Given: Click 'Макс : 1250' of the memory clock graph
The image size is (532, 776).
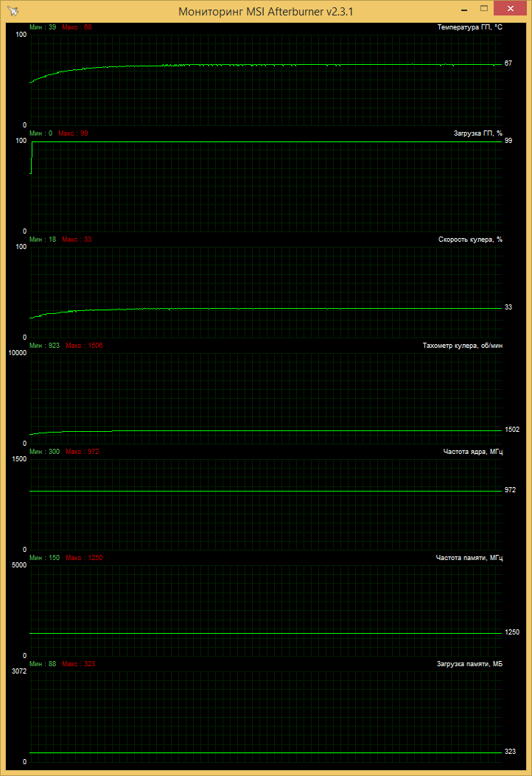Looking at the screenshot, I should 84,558.
